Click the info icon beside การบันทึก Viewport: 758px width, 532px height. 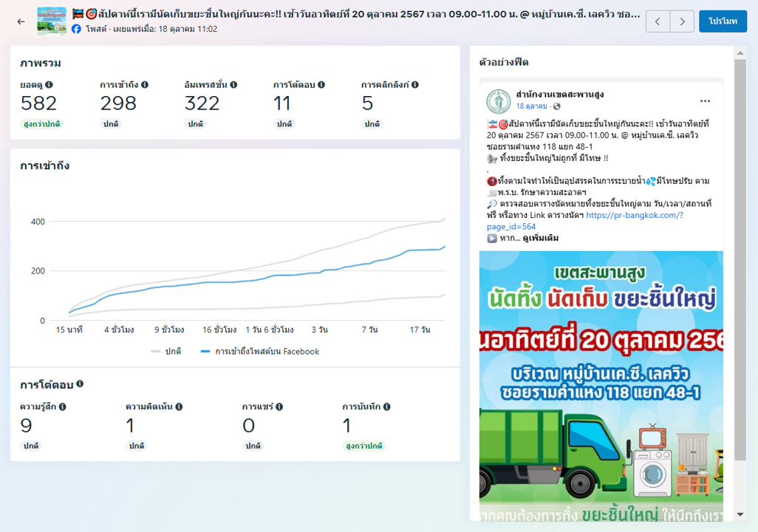pyautogui.click(x=387, y=407)
